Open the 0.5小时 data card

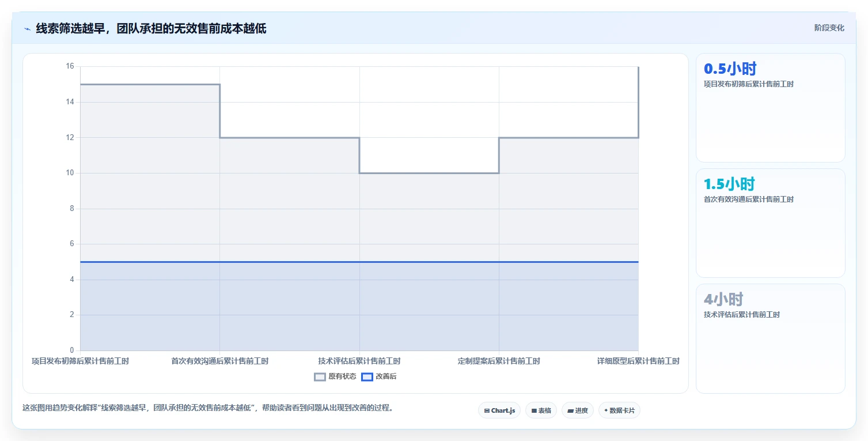pyautogui.click(x=771, y=108)
